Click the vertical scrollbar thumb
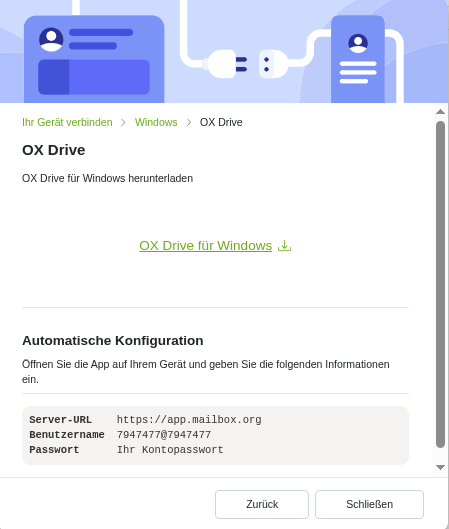Image resolution: width=449 pixels, height=529 pixels. tap(440, 284)
